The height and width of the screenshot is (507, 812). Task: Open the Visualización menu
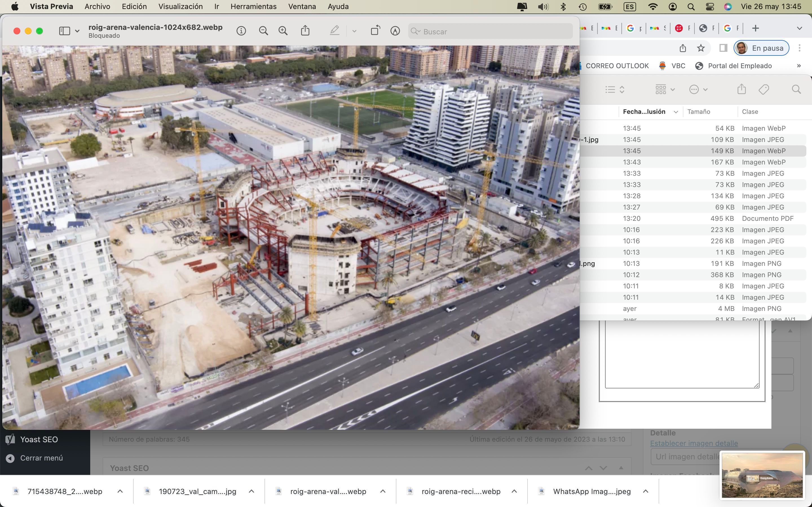tap(180, 6)
